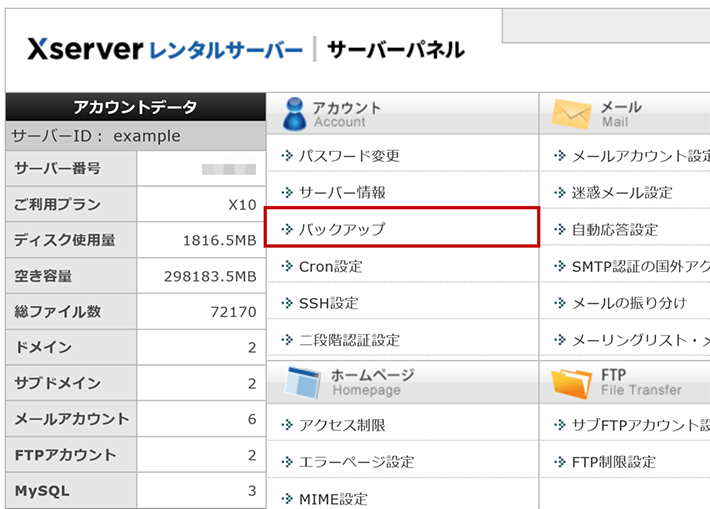Click the FTPアカウント row label
The height and width of the screenshot is (509, 710).
tap(66, 455)
